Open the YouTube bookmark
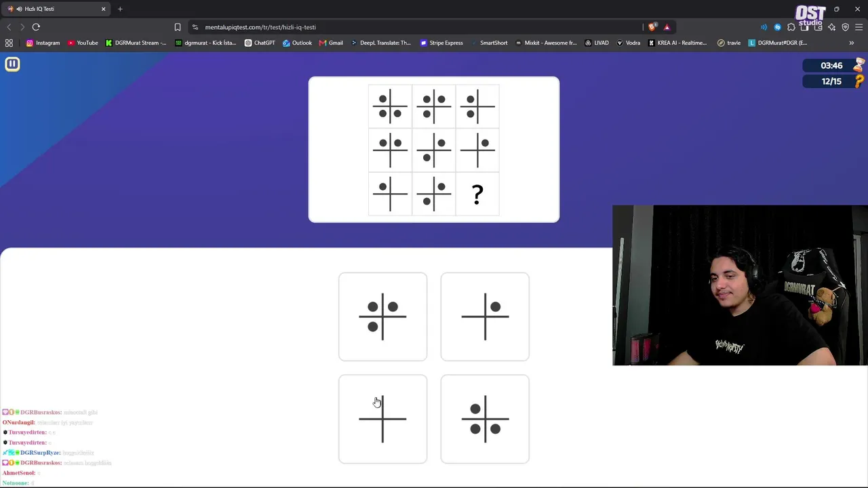This screenshot has height=488, width=868. tap(83, 43)
